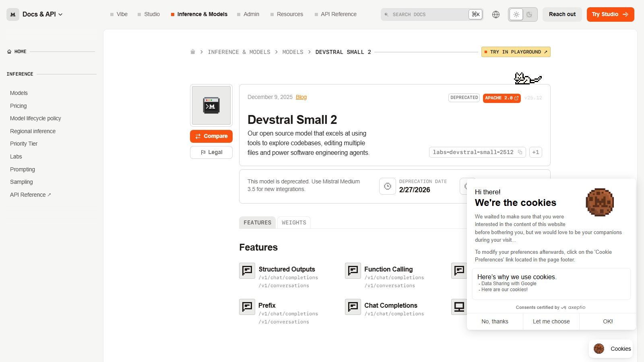This screenshot has width=644, height=362.
Task: Switch to dark theme moon toggle
Action: tap(530, 14)
